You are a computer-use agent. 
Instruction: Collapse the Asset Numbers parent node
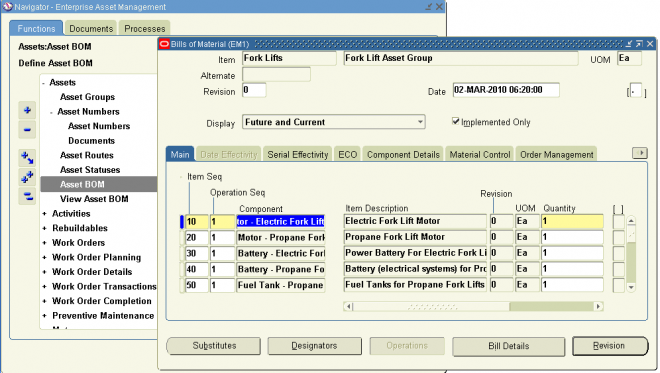51,112
